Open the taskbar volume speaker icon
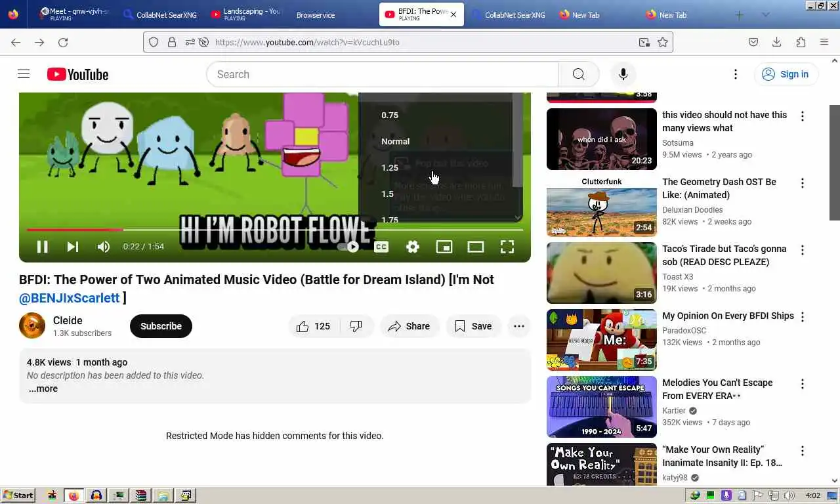Screen dimensions: 840x504 click(x=789, y=495)
